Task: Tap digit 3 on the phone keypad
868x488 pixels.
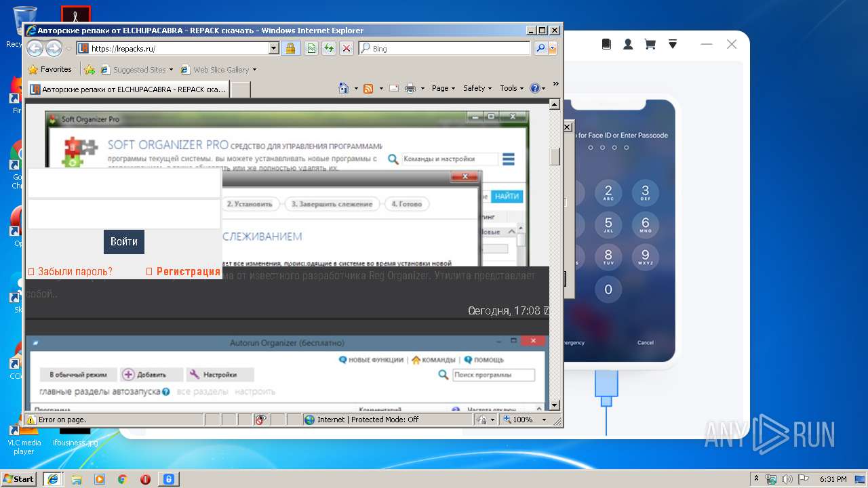Action: coord(645,193)
